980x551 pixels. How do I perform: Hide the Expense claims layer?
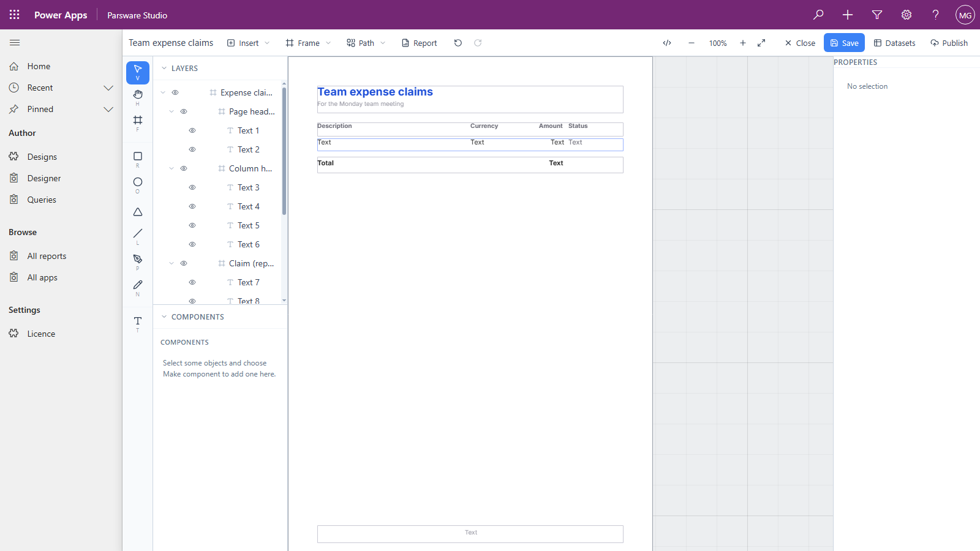pos(175,92)
